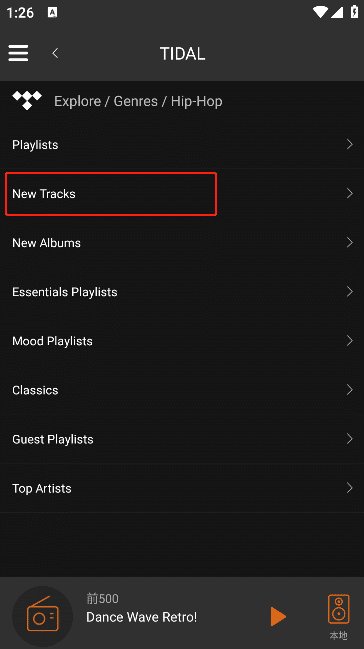Expand the Playlists chevron
364x649 pixels.
point(350,144)
